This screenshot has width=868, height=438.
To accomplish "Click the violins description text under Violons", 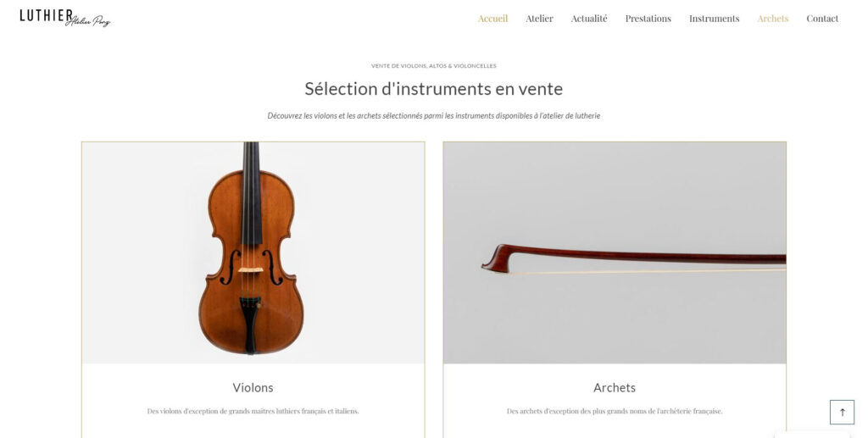I will [253, 411].
